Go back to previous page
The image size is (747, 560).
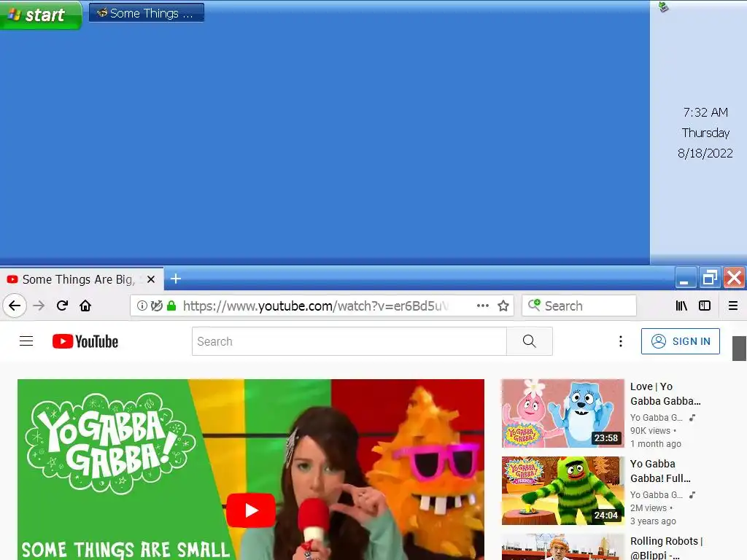[15, 306]
